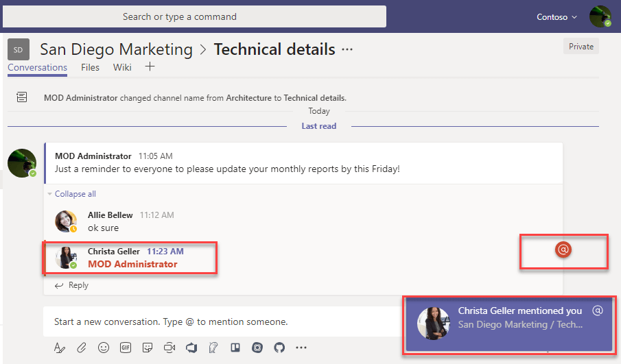
Task: Open the sticker picker
Action: tap(147, 348)
